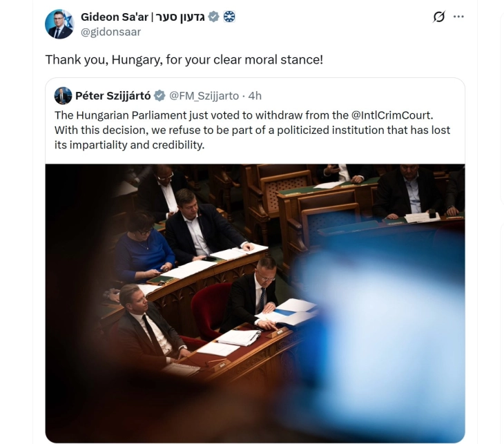Image resolution: width=504 pixels, height=444 pixels.
Task: Click the Péter Szijjártó name link
Action: tap(113, 96)
